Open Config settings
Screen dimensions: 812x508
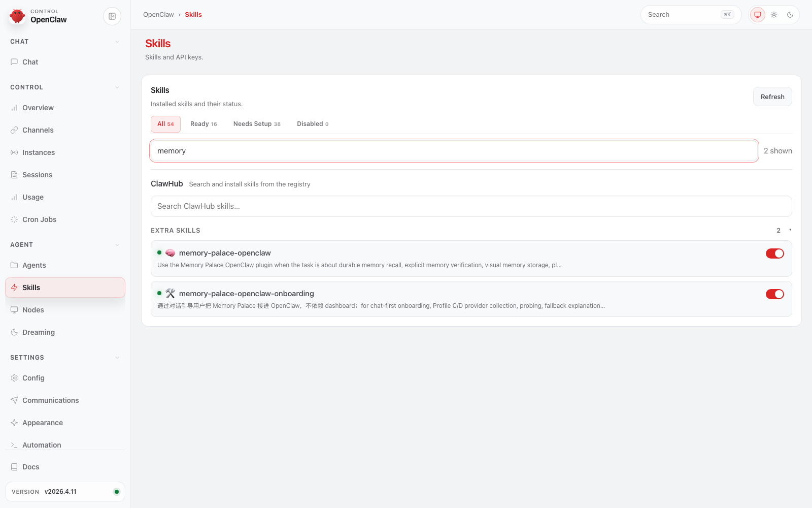pos(65,378)
